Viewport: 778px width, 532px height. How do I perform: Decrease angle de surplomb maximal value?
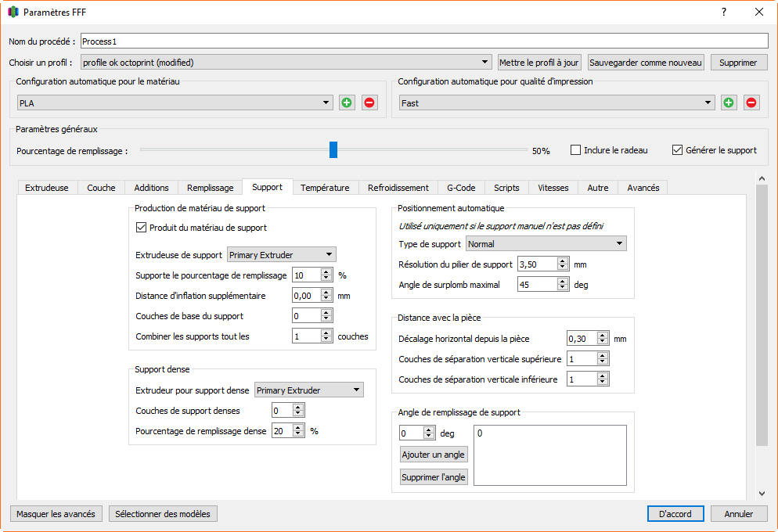562,288
